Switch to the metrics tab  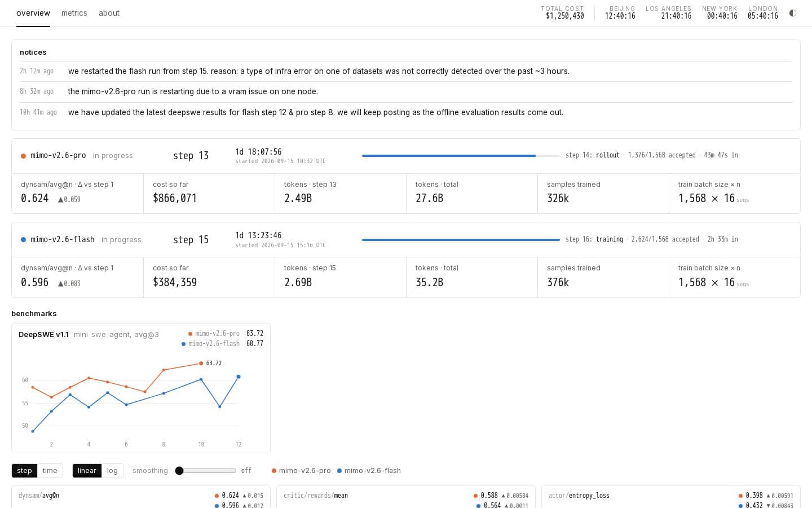[74, 13]
